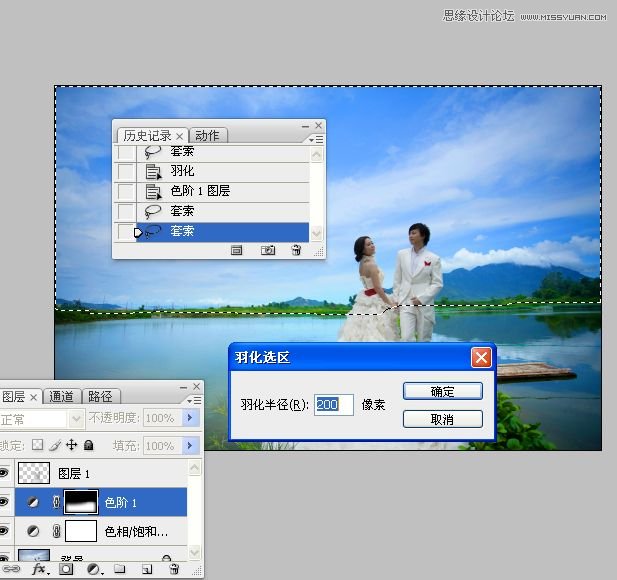The height and width of the screenshot is (580, 617).
Task: Open the layer style fx menu
Action: (40, 569)
